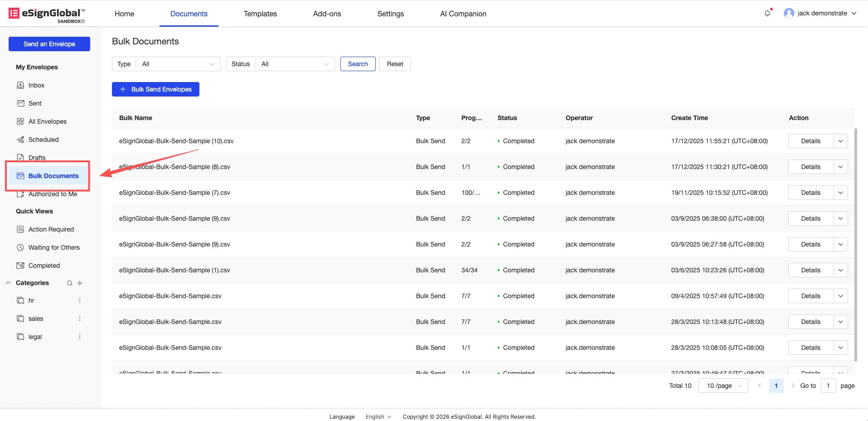The height and width of the screenshot is (421, 868).
Task: Click the notification bell icon
Action: tap(767, 13)
